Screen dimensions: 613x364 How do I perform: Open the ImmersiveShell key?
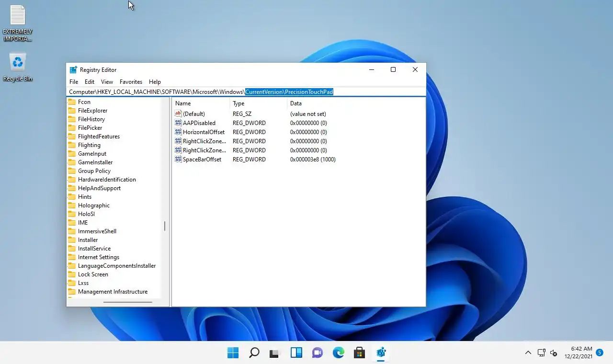pyautogui.click(x=97, y=231)
